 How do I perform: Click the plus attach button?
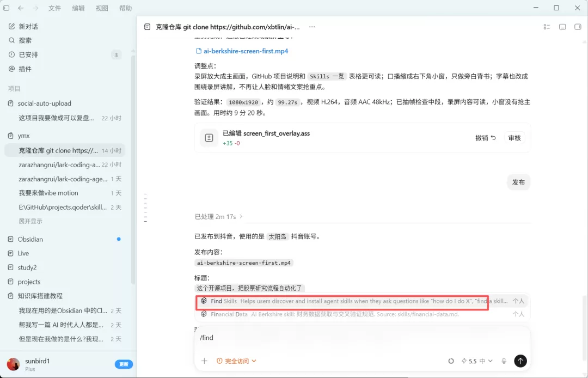coord(204,361)
